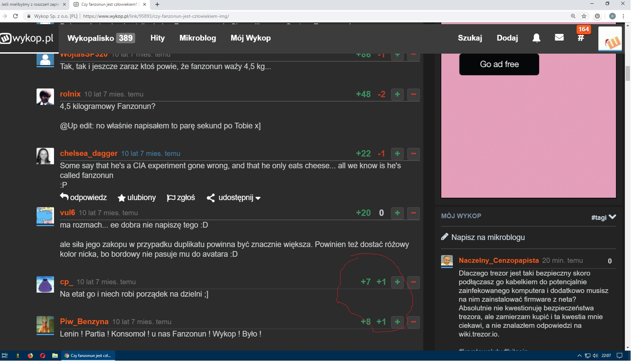
Task: Open the Hity menu item
Action: tap(157, 38)
